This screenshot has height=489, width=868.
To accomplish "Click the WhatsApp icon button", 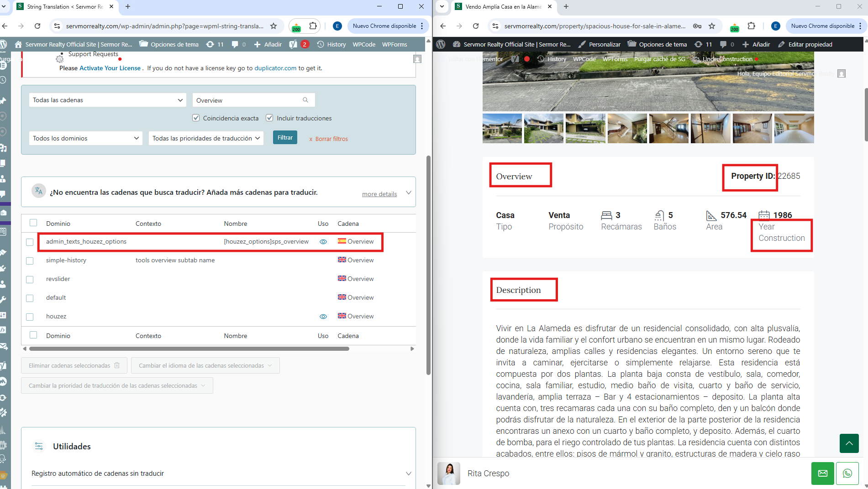I will tap(847, 473).
